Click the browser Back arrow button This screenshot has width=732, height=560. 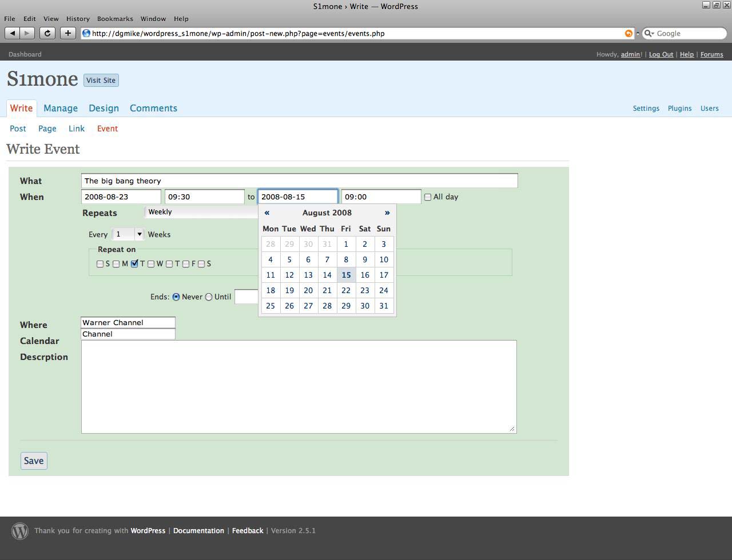click(13, 33)
